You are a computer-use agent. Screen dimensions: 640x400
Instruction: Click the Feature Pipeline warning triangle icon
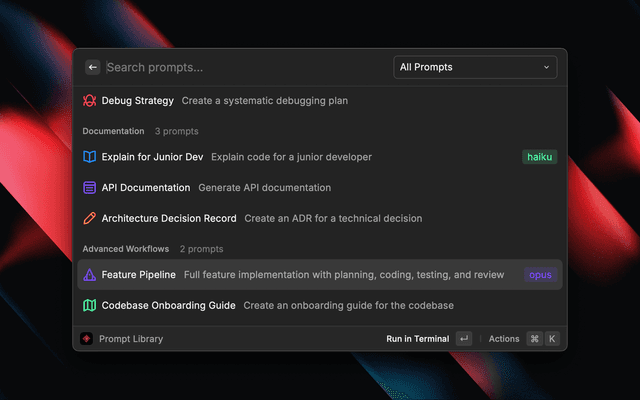click(x=89, y=275)
